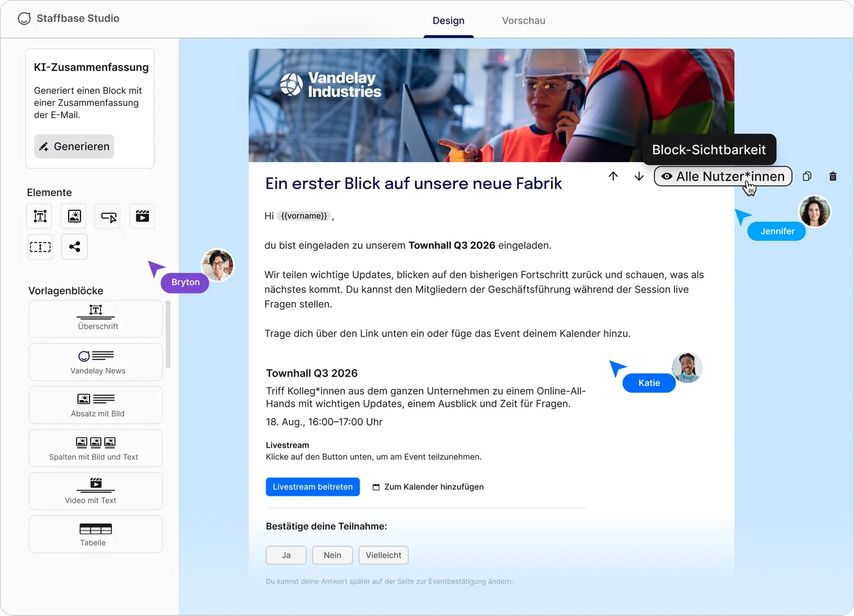Screen dimensions: 854x616
Task: Select the Vandelay News template block
Action: (96, 362)
